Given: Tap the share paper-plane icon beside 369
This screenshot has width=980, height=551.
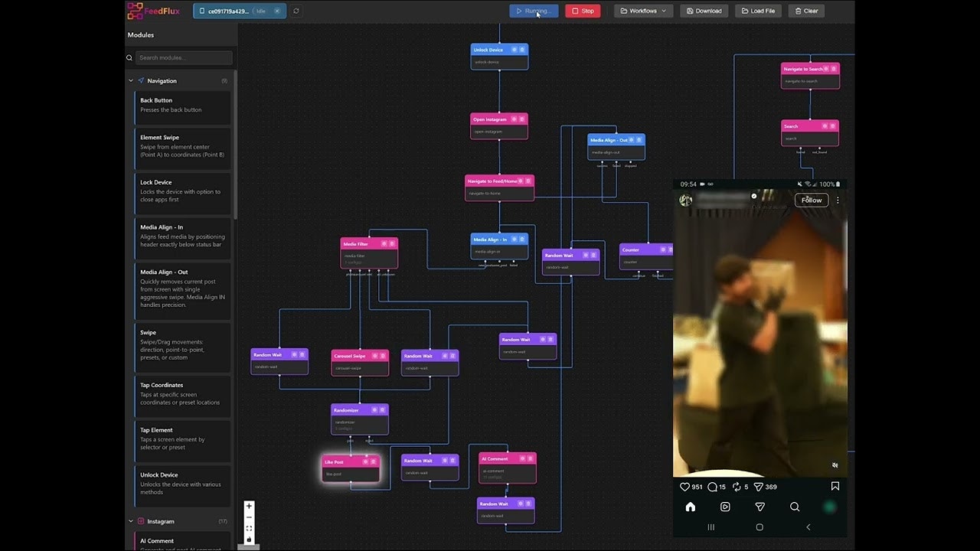Looking at the screenshot, I should [x=759, y=487].
